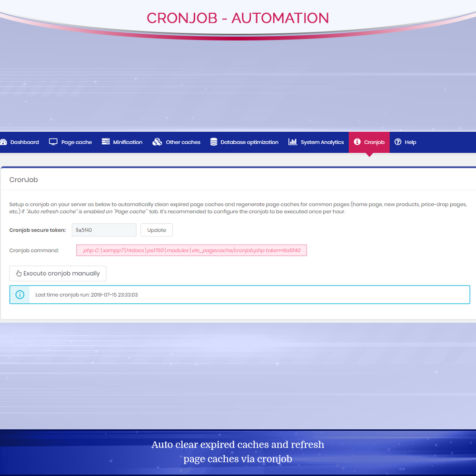
Task: Click the hand pointer icon on the Execute button
Action: [x=19, y=273]
